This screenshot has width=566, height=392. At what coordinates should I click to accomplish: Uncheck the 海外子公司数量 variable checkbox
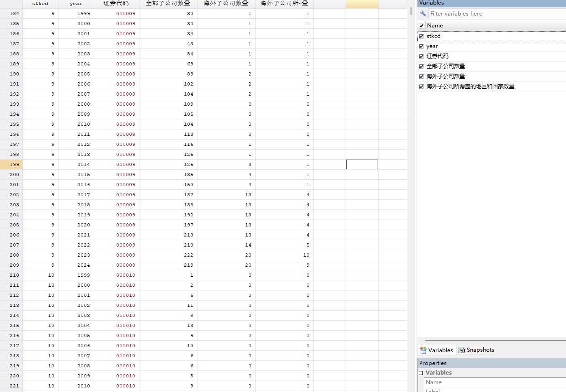(421, 76)
